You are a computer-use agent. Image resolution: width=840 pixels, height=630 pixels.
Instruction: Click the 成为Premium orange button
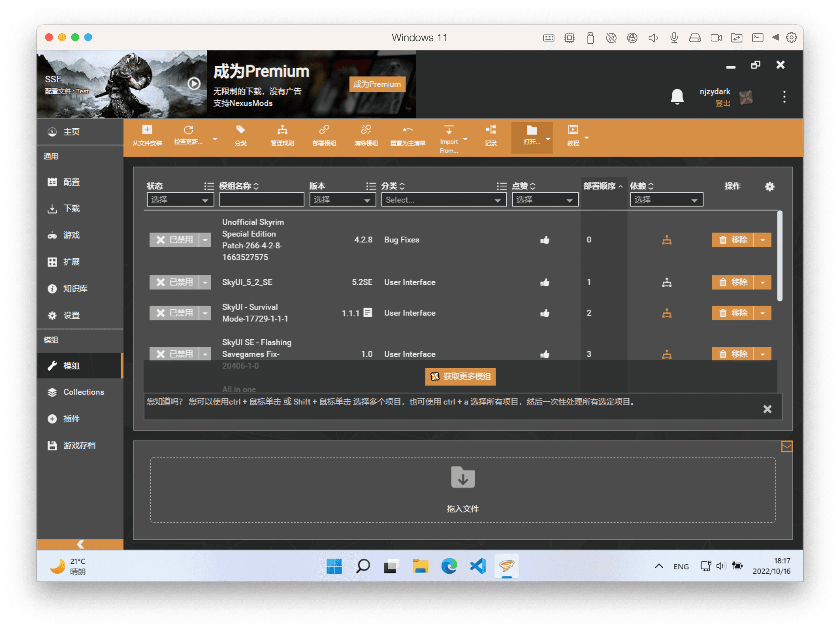[x=377, y=84]
